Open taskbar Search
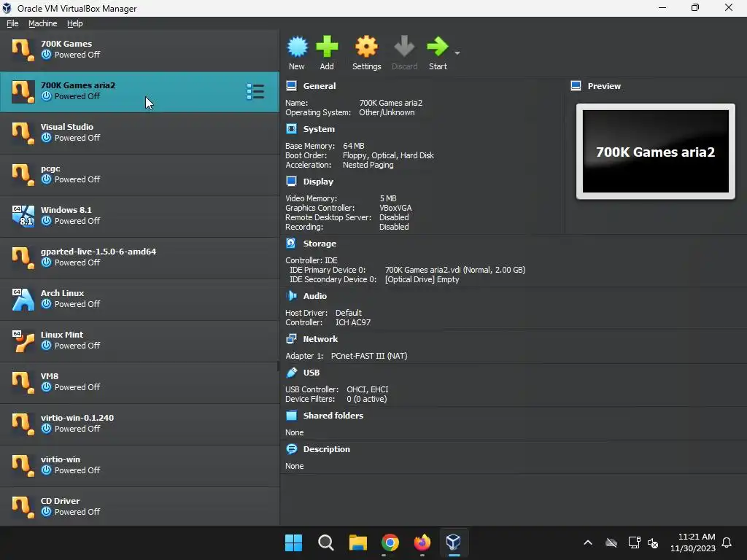This screenshot has width=747, height=560. click(326, 542)
